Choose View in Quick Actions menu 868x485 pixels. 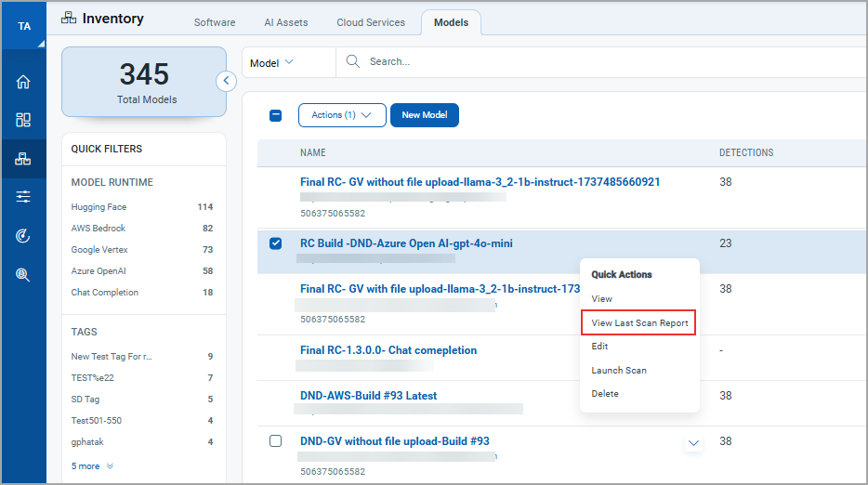point(601,299)
